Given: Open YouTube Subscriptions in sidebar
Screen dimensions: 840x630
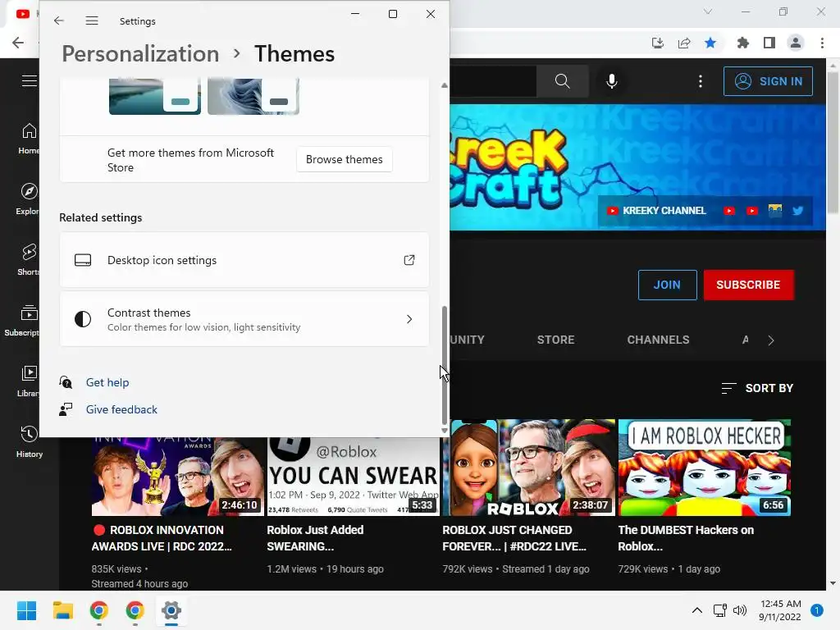Looking at the screenshot, I should pyautogui.click(x=22, y=320).
